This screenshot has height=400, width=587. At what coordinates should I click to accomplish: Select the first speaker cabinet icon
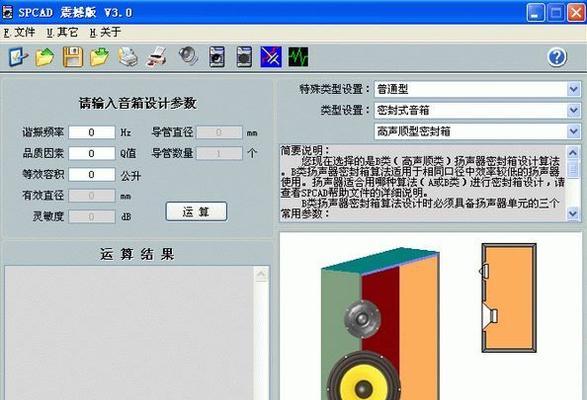(x=217, y=57)
